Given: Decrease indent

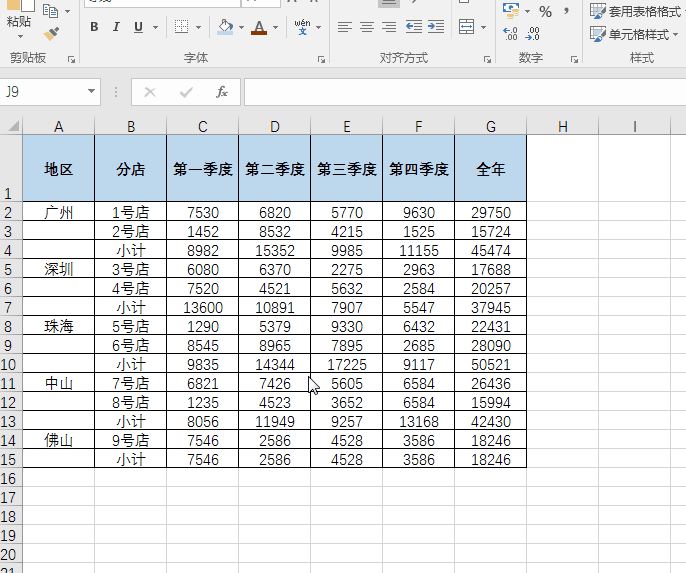Looking at the screenshot, I should (414, 27).
